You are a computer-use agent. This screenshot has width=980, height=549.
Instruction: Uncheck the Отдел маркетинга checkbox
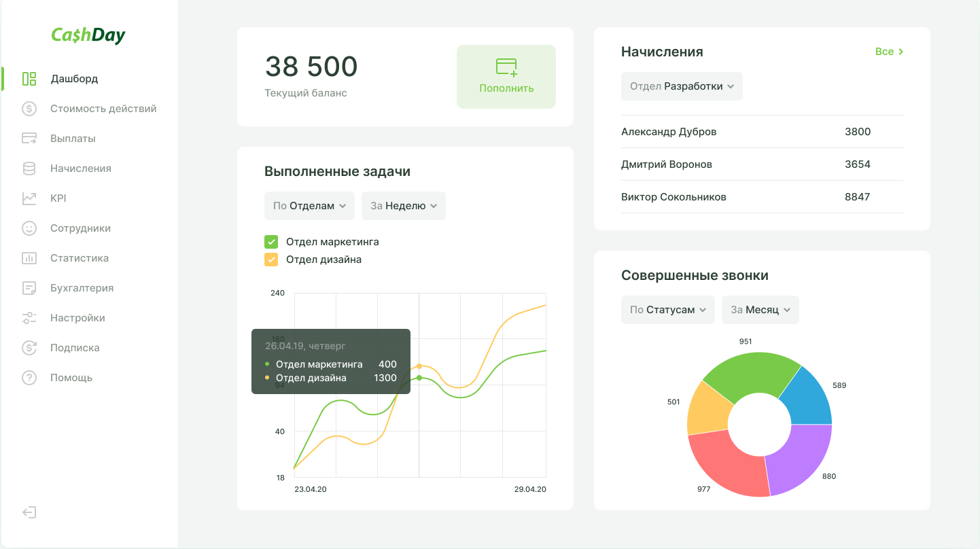[271, 242]
